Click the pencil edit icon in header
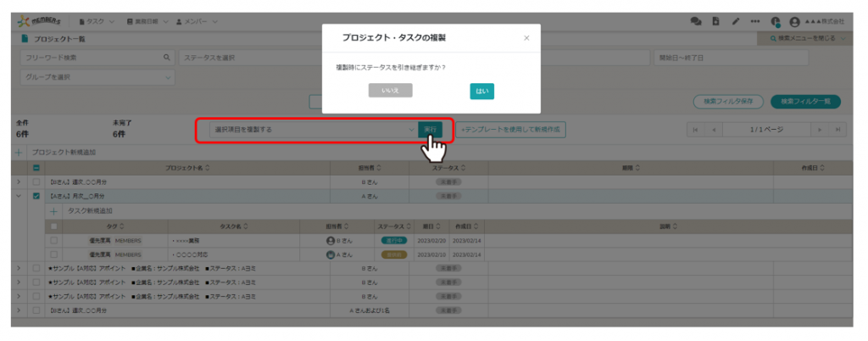The width and height of the screenshot is (868, 341). coord(736,21)
